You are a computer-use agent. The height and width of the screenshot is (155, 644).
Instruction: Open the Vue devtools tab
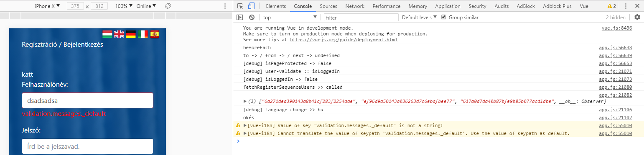tap(584, 6)
